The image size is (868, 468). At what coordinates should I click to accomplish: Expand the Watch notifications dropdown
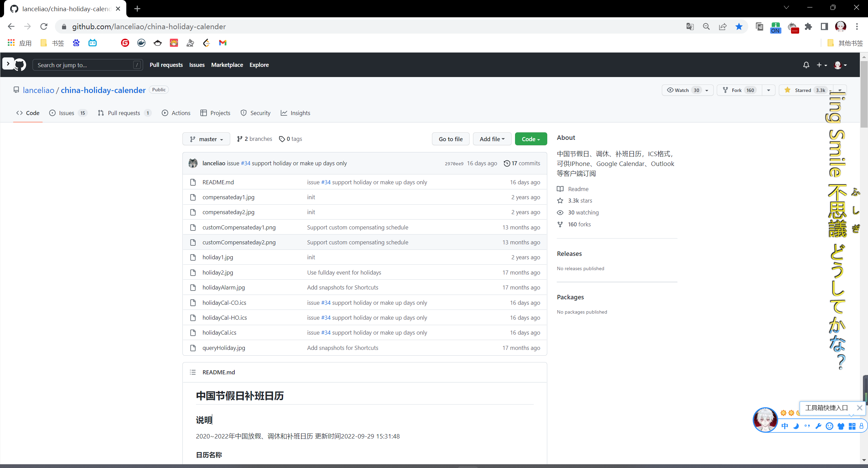tap(707, 90)
